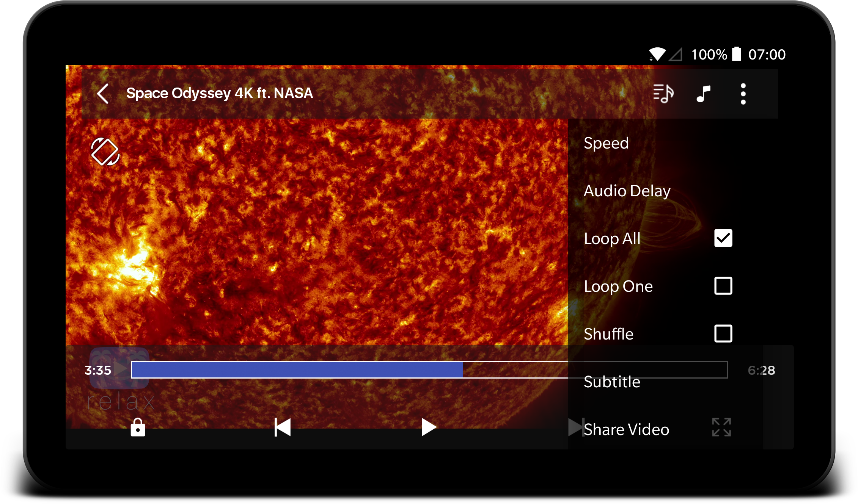
Task: Go back using the left arrow
Action: [x=103, y=94]
